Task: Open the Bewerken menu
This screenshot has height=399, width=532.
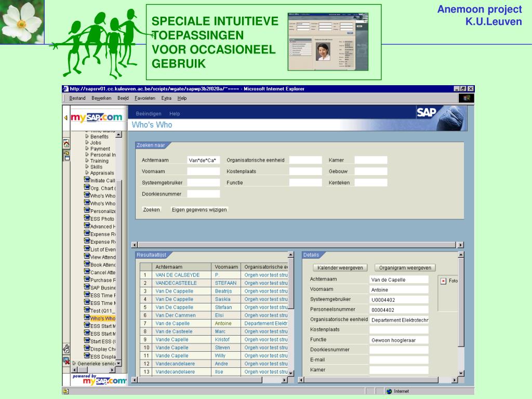Action: click(x=101, y=98)
